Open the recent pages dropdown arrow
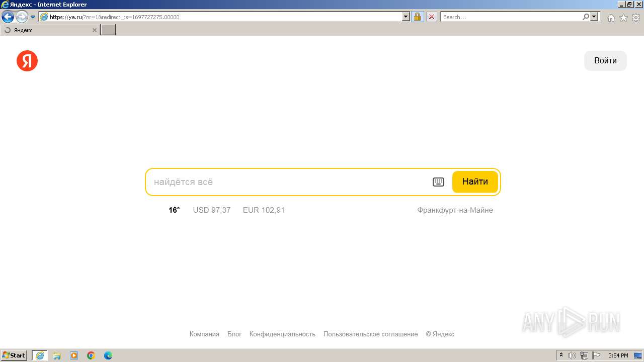This screenshot has width=644, height=362. (33, 17)
